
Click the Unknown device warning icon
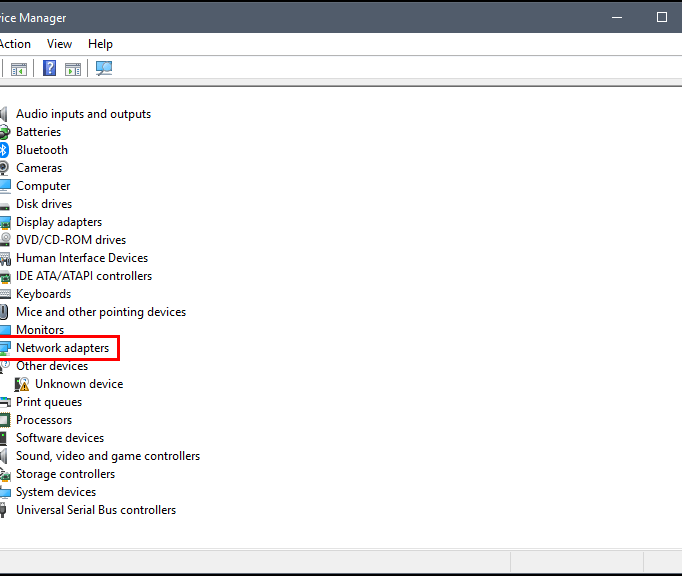(22, 384)
